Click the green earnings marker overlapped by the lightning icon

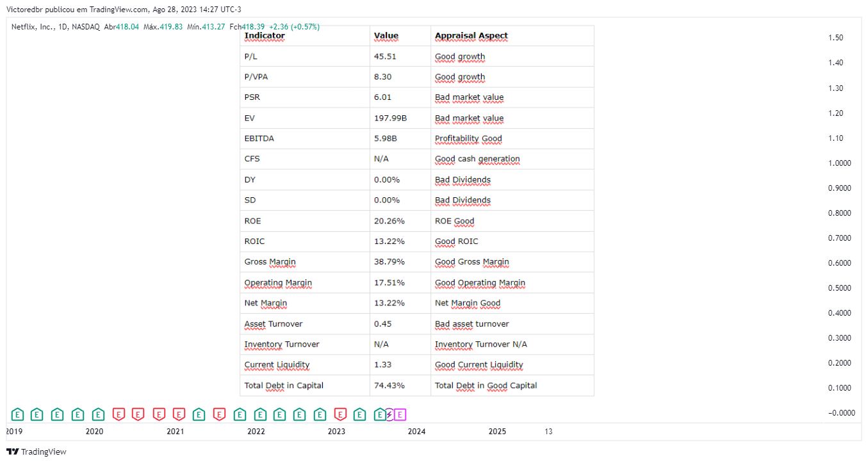[380, 414]
